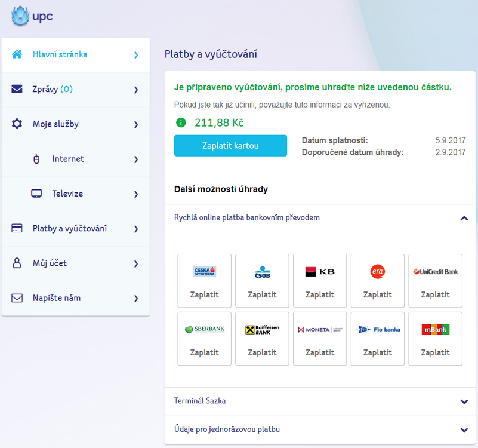Open Napište nám in the sidebar
Screen dimensions: 478x448
point(76,298)
